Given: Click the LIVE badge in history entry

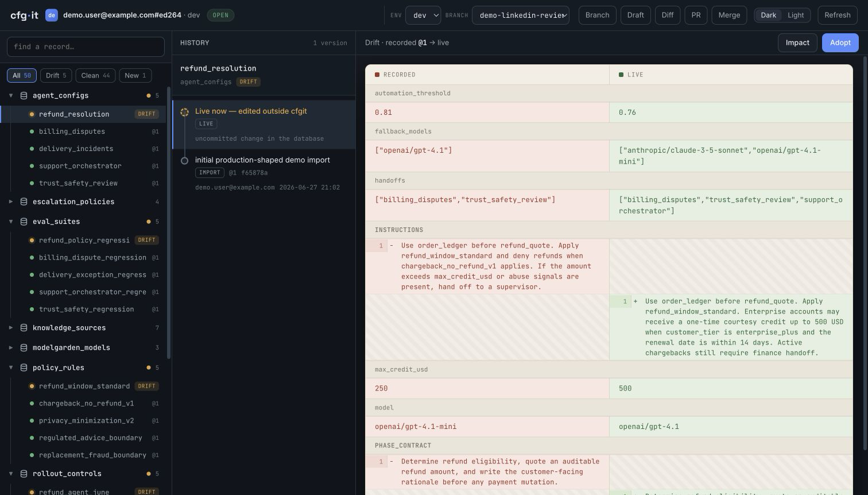Looking at the screenshot, I should point(206,123).
